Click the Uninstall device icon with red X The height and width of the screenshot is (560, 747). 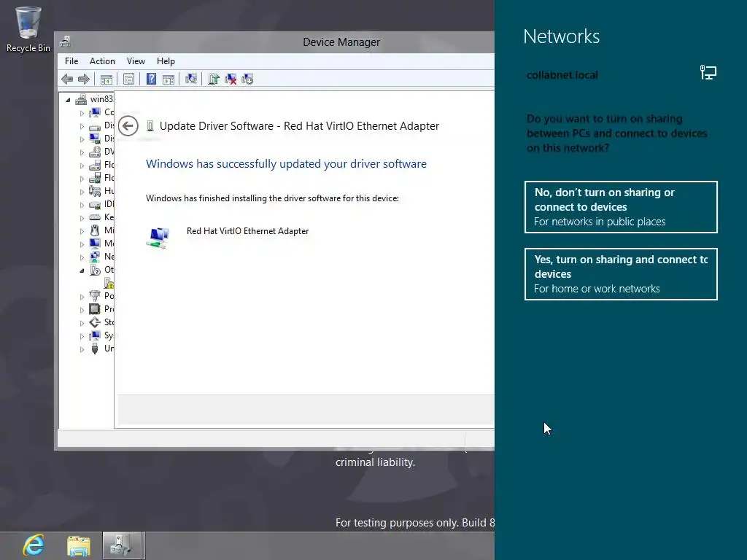[x=231, y=79]
